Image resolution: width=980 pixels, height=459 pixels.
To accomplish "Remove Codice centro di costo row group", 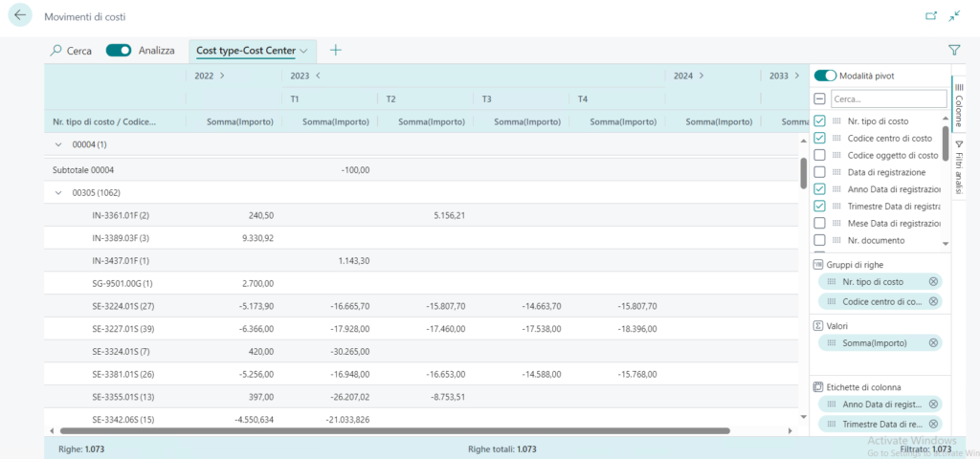I will click(x=933, y=301).
